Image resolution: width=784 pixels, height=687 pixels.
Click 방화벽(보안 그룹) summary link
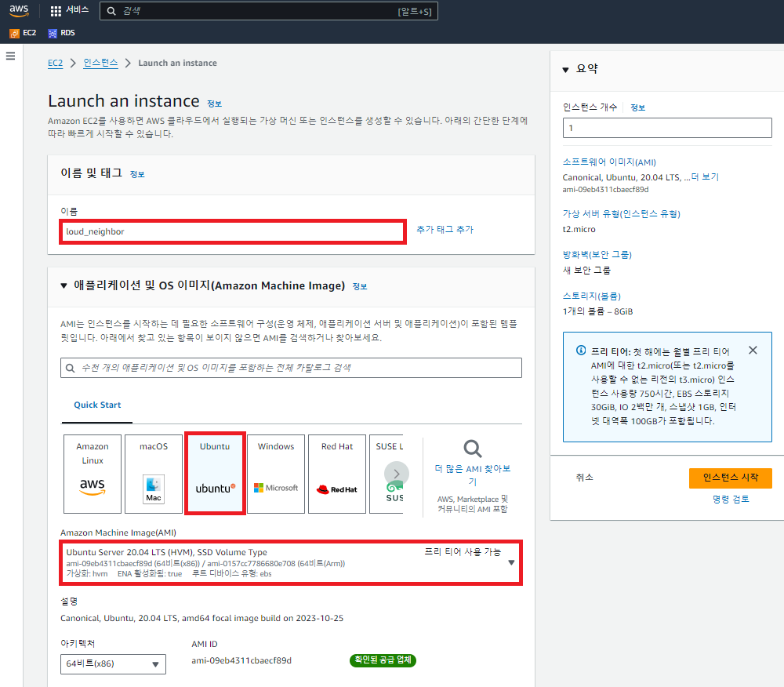(597, 255)
